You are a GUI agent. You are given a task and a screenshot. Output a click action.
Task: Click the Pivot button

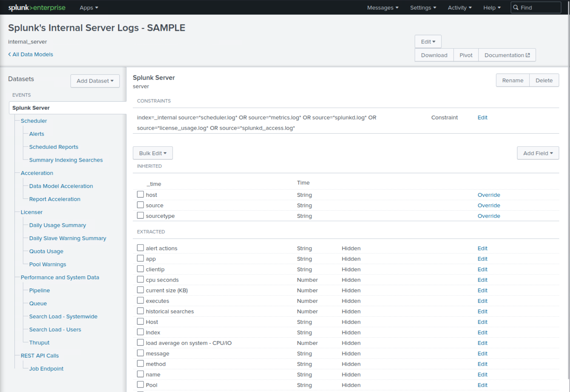coord(466,55)
